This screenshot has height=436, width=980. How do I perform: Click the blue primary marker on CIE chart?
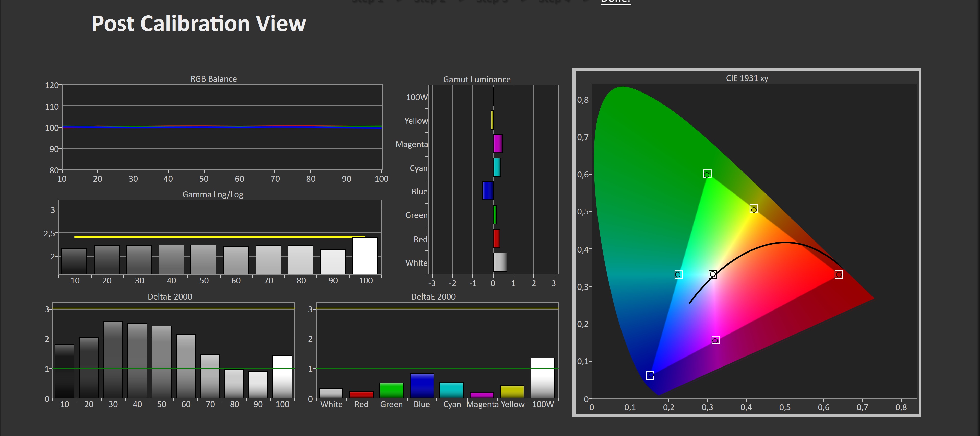[650, 376]
